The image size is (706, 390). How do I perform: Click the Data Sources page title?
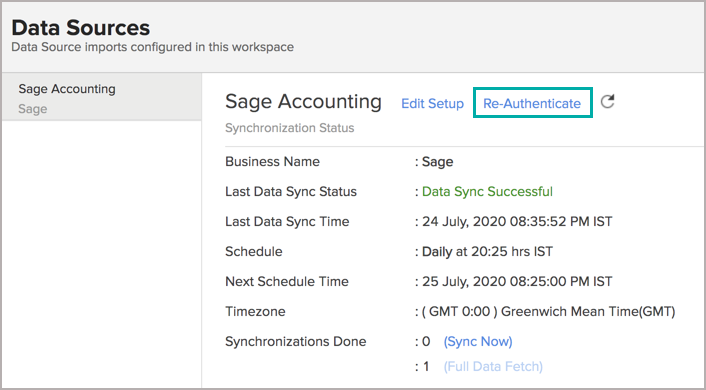[81, 28]
